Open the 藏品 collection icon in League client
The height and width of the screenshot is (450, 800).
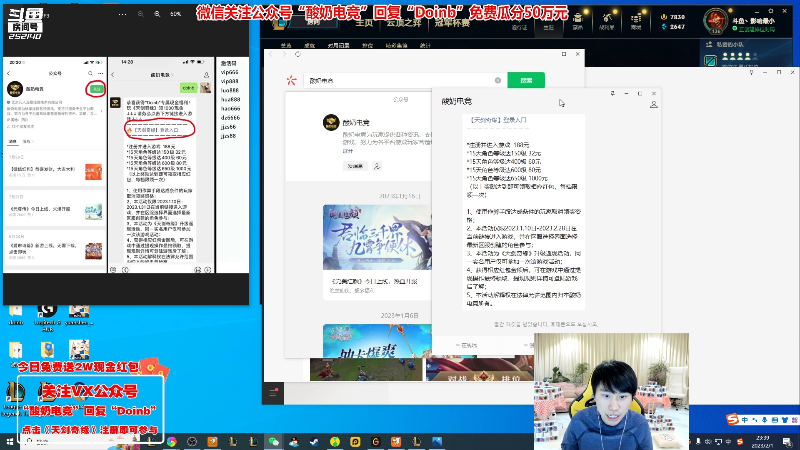click(578, 20)
